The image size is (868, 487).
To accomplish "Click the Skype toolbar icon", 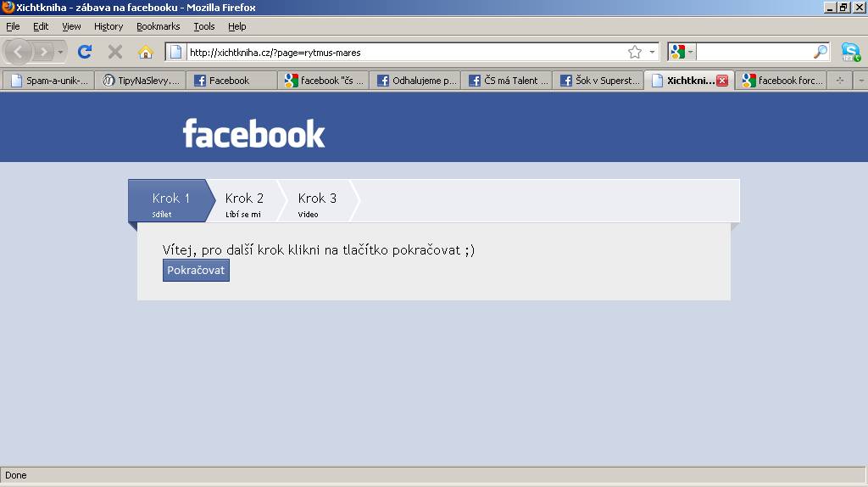I will click(x=851, y=52).
